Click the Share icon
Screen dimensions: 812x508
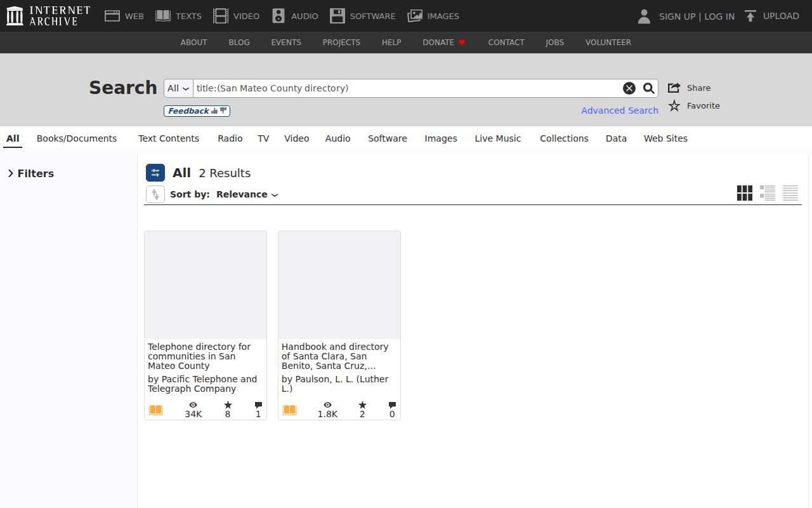coord(674,88)
